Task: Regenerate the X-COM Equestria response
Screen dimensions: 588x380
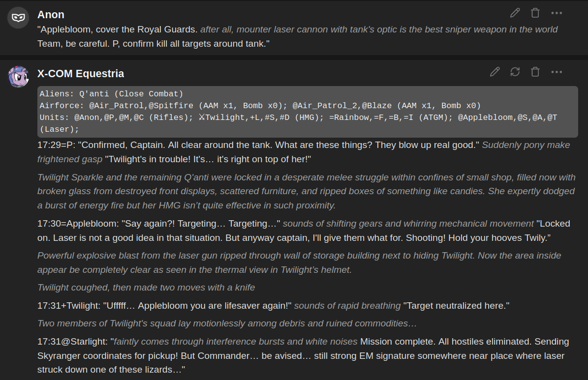Action: 515,72
